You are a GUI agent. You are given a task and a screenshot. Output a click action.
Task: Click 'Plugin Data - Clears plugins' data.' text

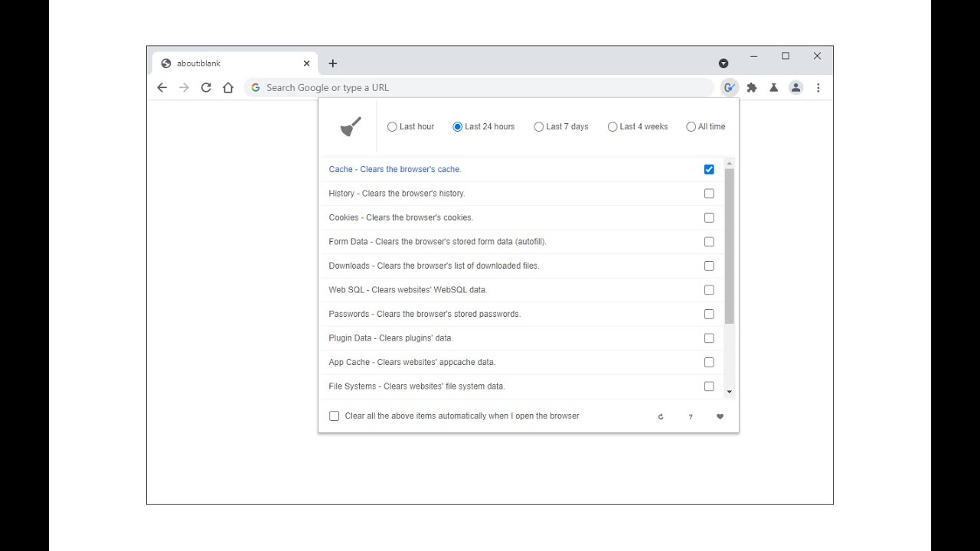(391, 338)
